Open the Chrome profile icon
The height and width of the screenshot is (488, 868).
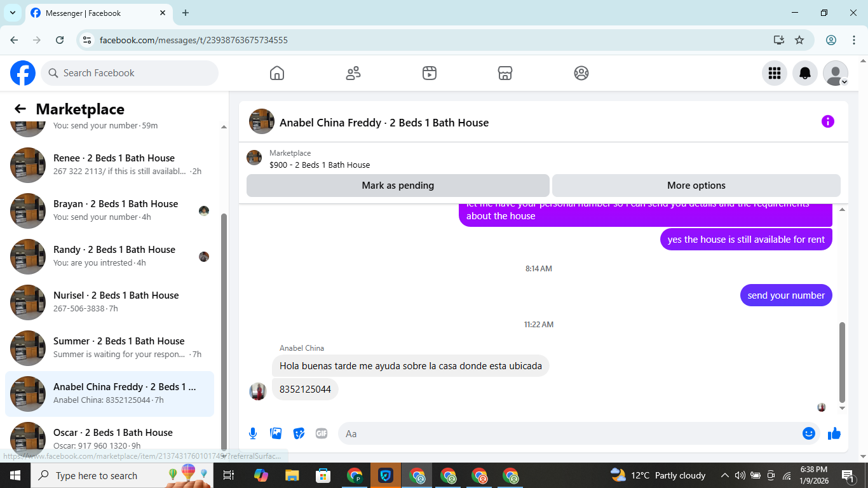[x=831, y=40]
